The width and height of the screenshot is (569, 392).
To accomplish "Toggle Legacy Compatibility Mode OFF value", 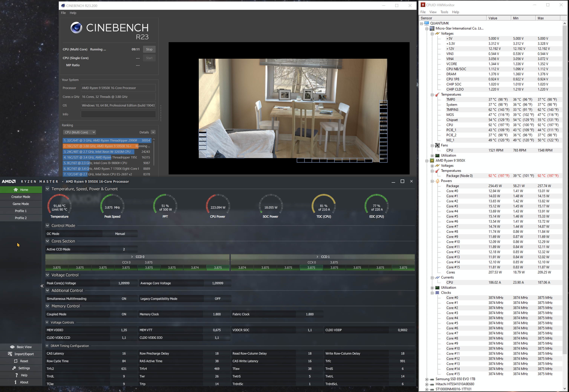I will pyautogui.click(x=217, y=299).
